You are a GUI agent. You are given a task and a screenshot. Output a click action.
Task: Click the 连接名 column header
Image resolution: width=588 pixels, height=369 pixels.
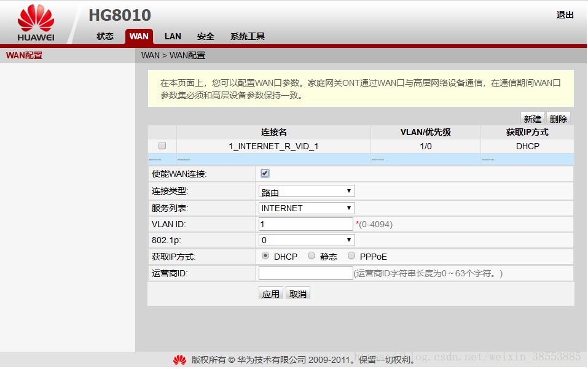pyautogui.click(x=274, y=132)
